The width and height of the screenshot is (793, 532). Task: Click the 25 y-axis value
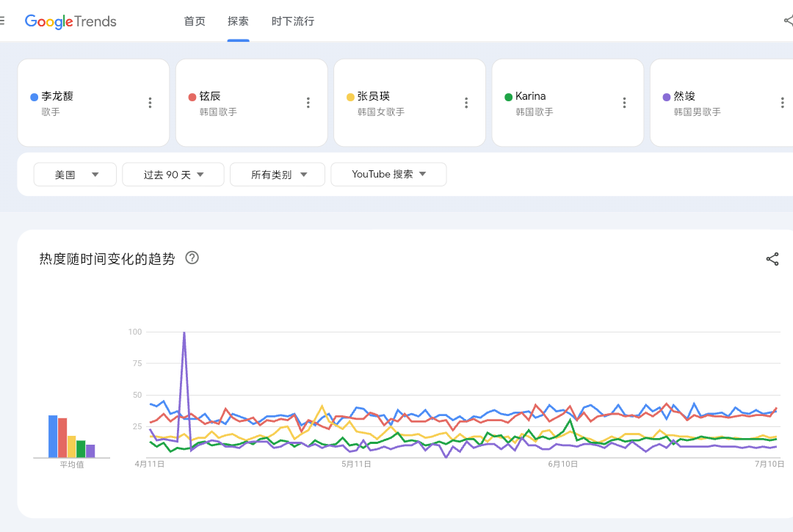[137, 426]
